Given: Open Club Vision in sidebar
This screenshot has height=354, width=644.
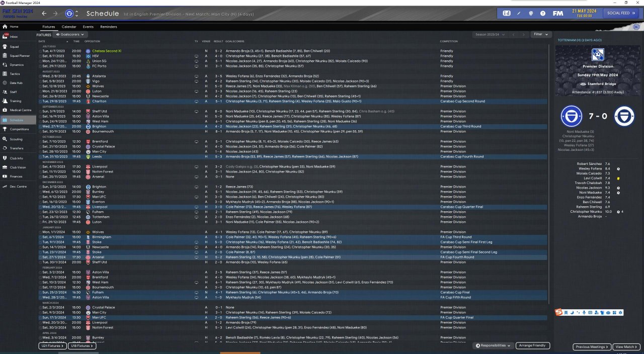Looking at the screenshot, I should tap(18, 167).
